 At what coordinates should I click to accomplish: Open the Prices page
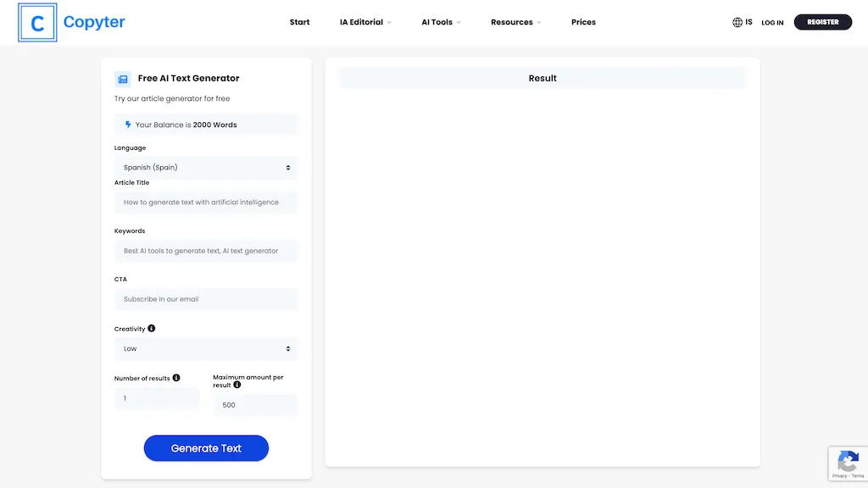583,23
